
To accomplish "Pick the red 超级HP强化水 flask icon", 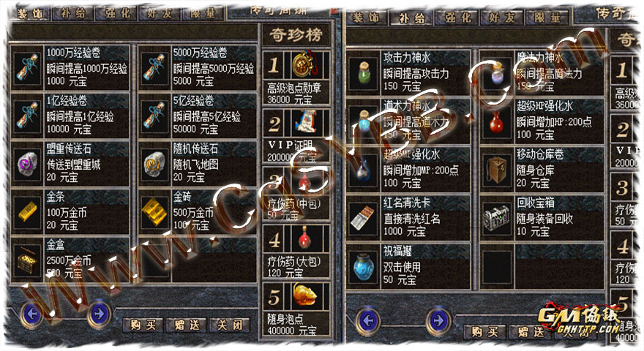I will coord(497,121).
